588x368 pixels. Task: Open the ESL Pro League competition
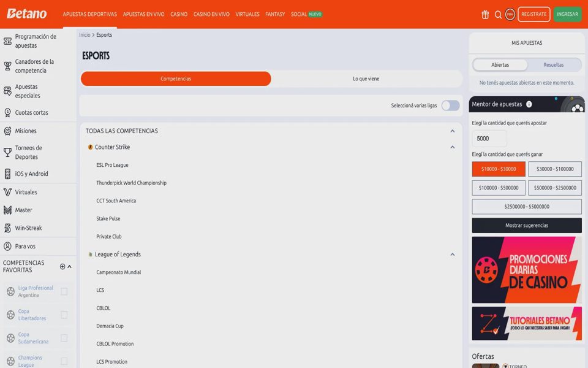click(x=112, y=165)
